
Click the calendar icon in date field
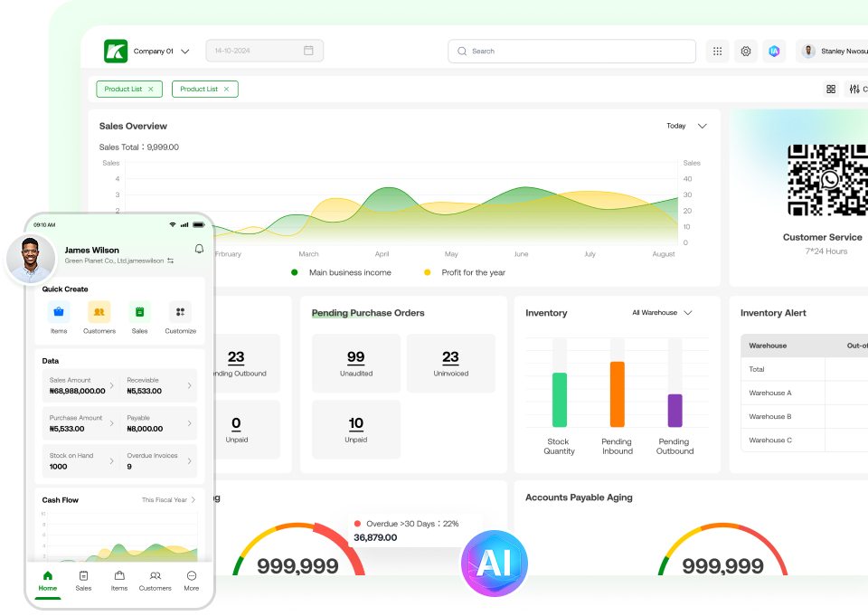tap(308, 51)
